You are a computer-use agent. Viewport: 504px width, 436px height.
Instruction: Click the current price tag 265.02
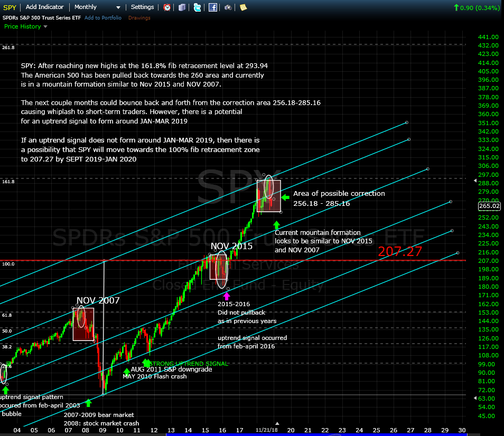[x=489, y=206]
